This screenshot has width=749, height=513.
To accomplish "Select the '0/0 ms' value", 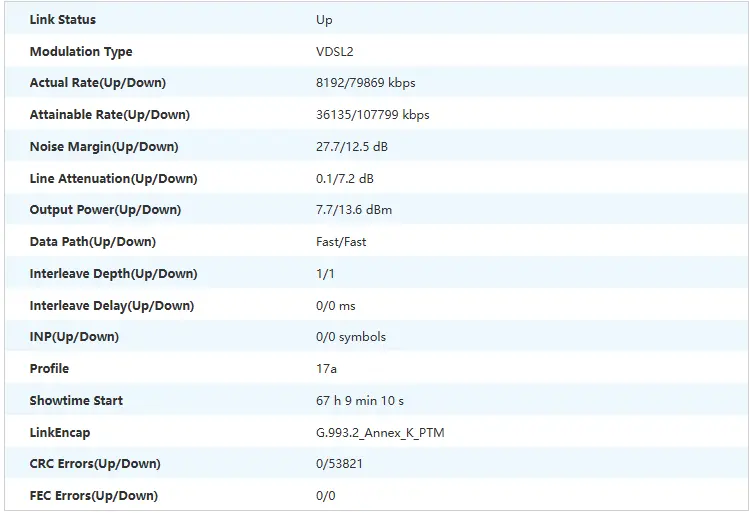I will pos(335,306).
